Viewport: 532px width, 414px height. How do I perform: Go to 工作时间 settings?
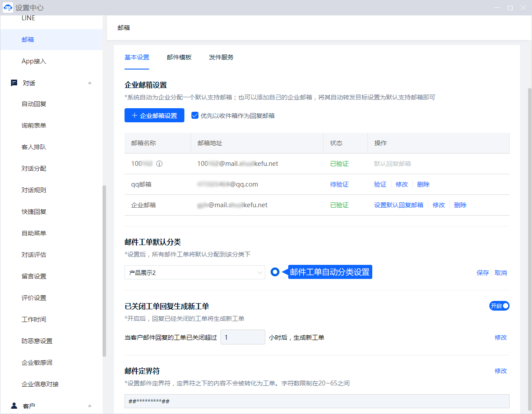34,320
